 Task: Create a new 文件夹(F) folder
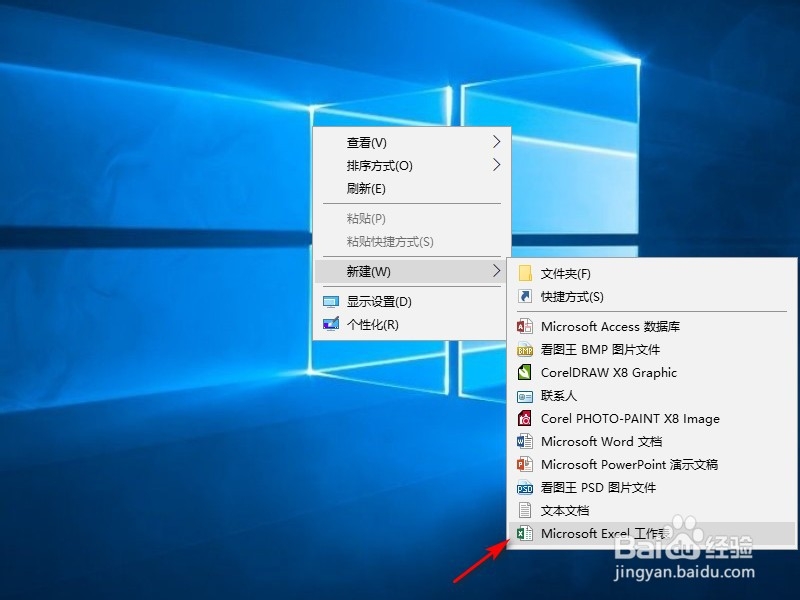[x=652, y=273]
